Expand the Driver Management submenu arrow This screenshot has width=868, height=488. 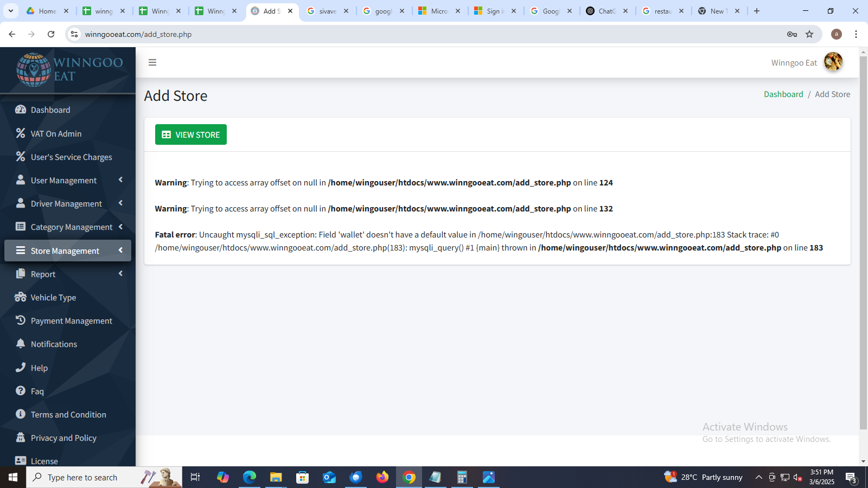(120, 203)
